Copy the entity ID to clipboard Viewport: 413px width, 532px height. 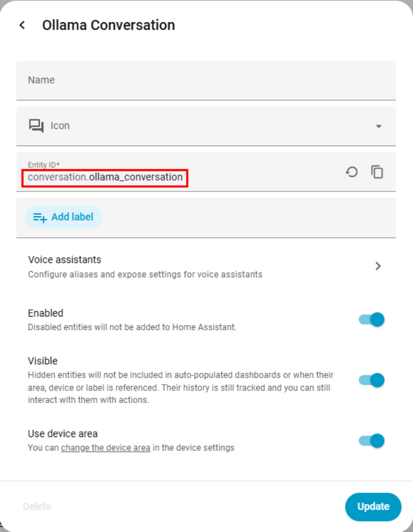point(377,172)
